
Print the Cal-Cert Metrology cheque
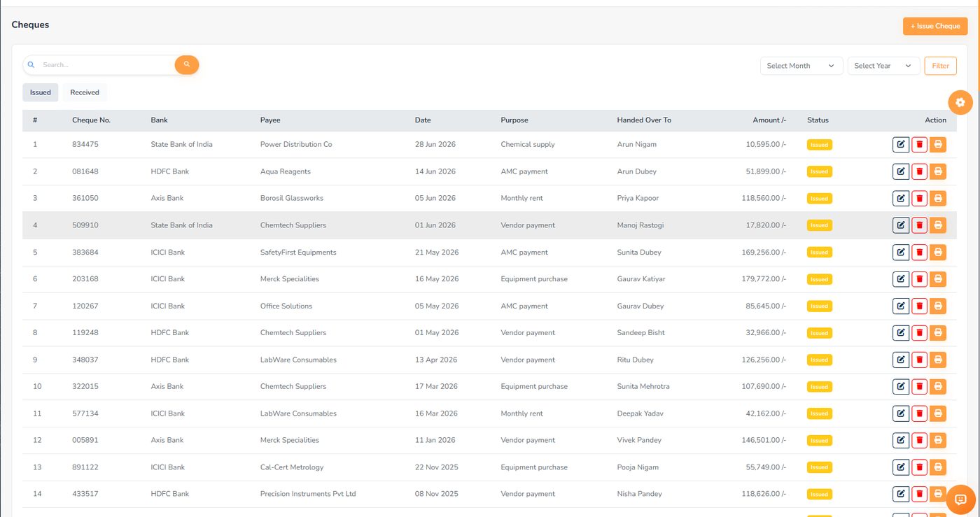click(938, 467)
